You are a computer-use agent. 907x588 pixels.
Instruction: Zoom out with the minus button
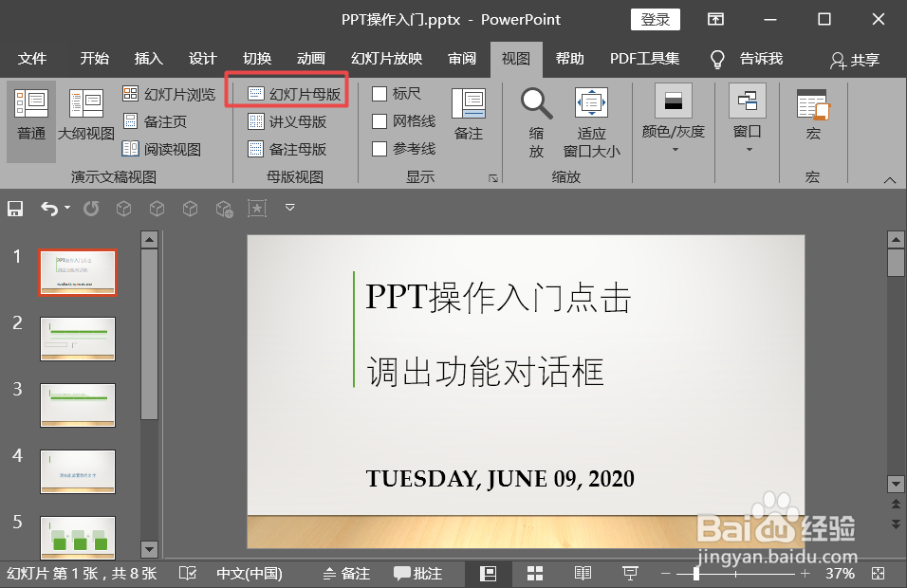(666, 573)
